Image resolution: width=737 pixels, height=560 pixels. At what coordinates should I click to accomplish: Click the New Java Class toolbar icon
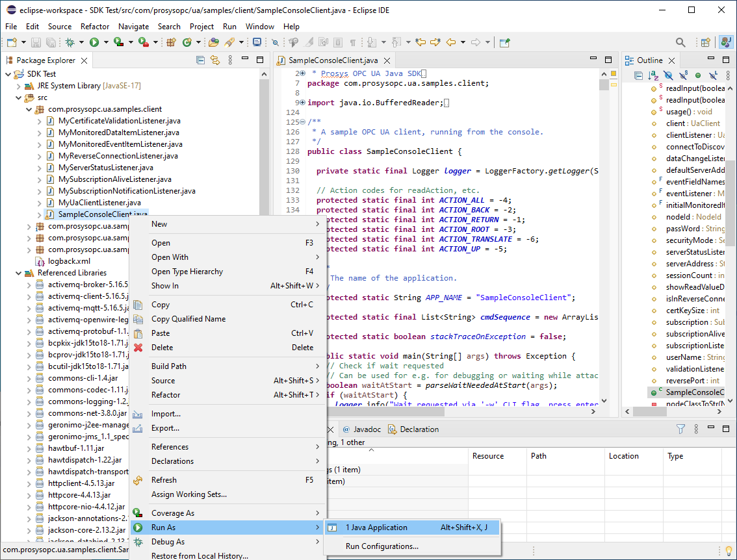click(x=187, y=42)
